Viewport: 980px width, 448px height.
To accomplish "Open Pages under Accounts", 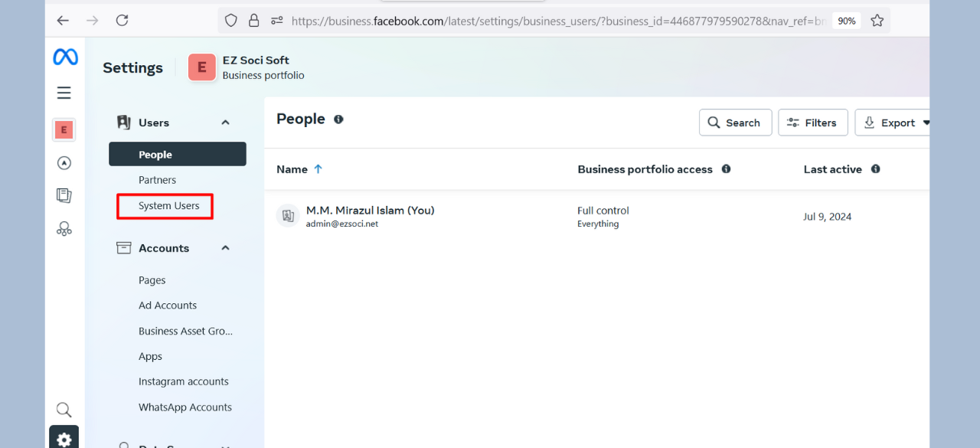I will [x=152, y=280].
